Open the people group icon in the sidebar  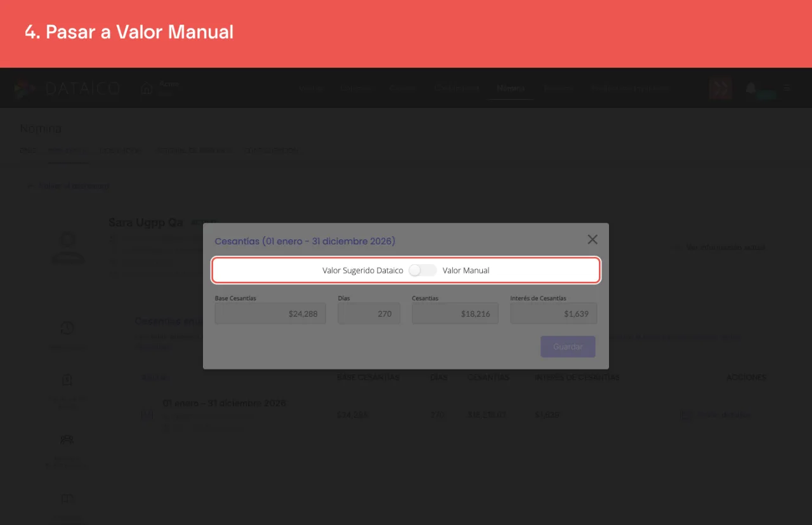click(x=67, y=439)
